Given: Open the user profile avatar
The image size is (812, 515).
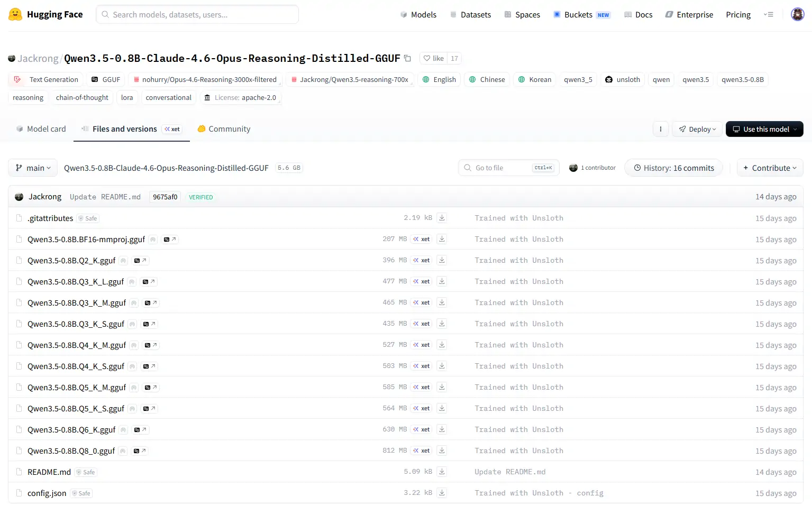Looking at the screenshot, I should pos(797,15).
